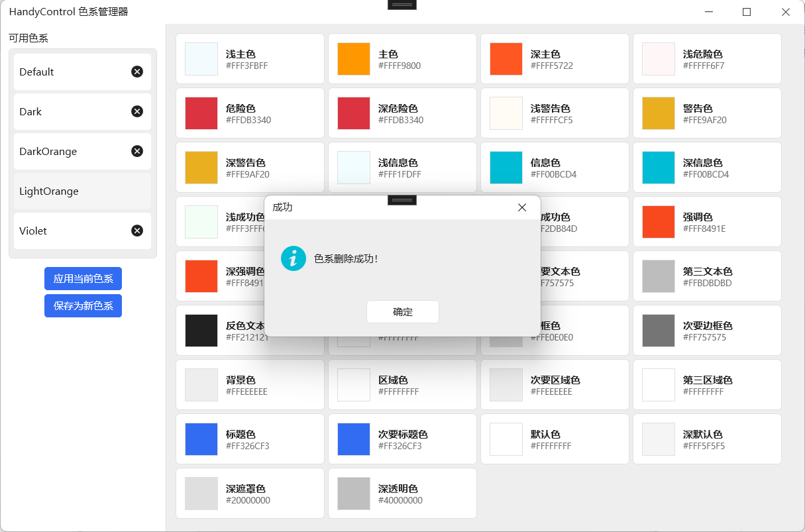Choose the 区域色 swatch
This screenshot has width=805, height=532.
click(354, 385)
